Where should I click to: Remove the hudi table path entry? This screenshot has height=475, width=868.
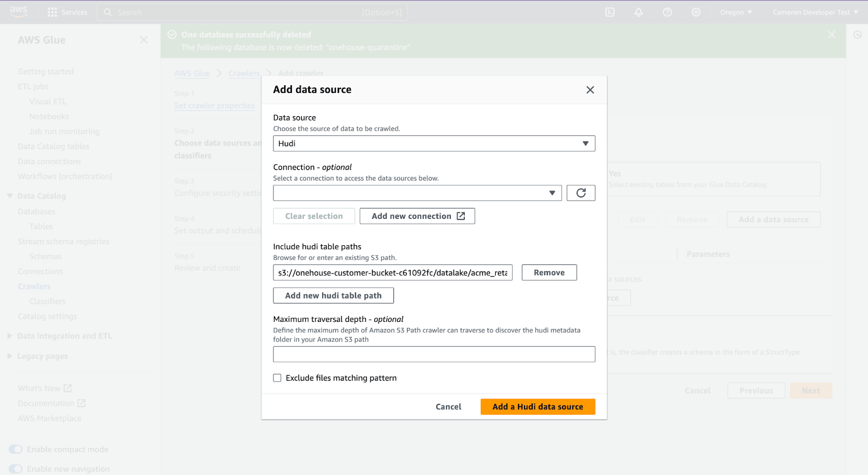click(549, 273)
